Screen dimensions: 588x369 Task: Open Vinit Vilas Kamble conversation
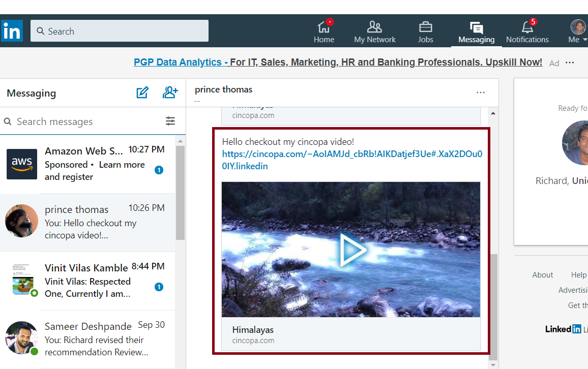point(86,281)
